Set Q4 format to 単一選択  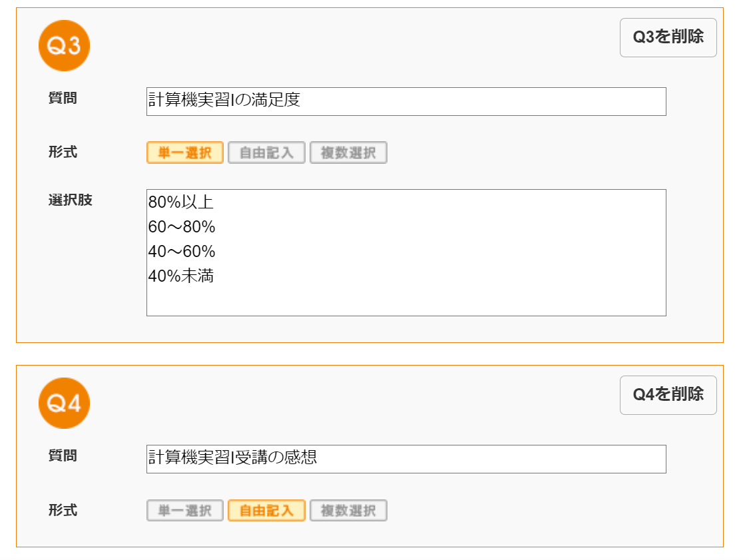point(185,510)
